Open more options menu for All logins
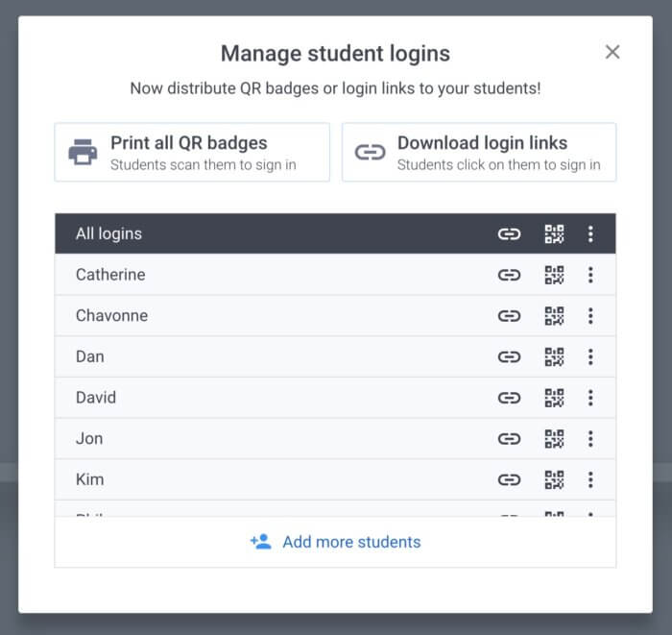The image size is (672, 635). (x=590, y=234)
